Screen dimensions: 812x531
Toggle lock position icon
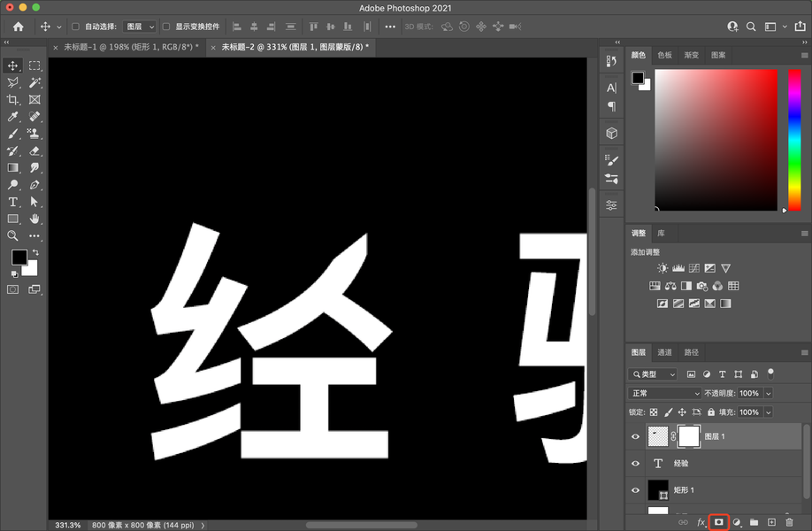pos(682,412)
